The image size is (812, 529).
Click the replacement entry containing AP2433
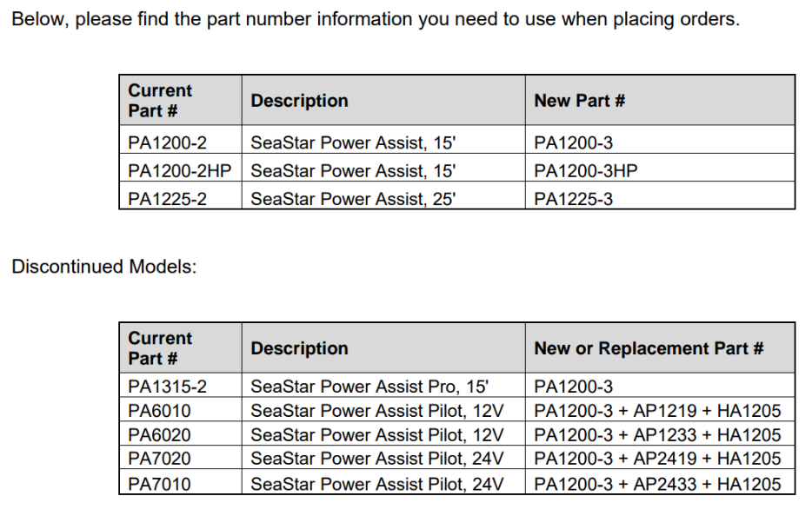pos(657,483)
